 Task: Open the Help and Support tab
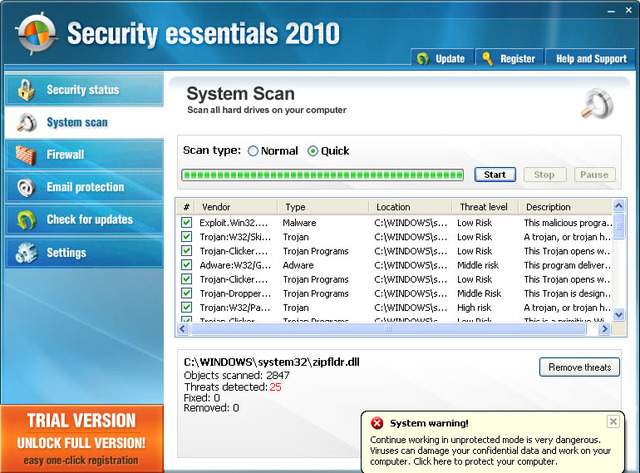click(x=590, y=59)
